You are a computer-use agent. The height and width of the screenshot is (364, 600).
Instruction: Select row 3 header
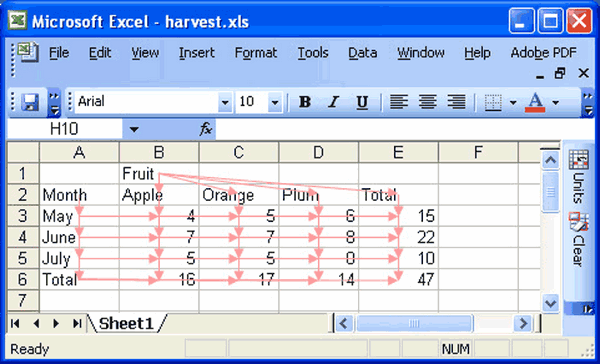tap(23, 216)
